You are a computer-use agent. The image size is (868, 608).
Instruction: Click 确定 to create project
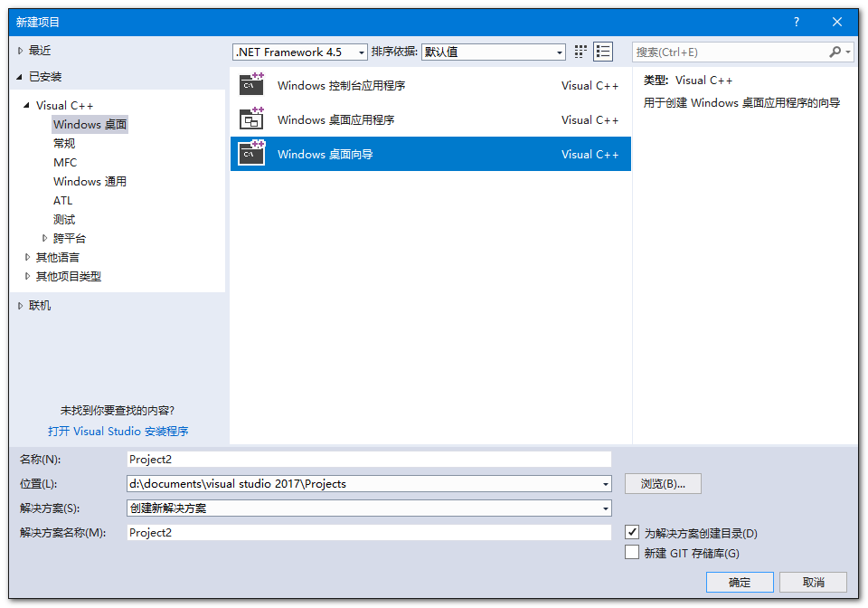(x=740, y=582)
